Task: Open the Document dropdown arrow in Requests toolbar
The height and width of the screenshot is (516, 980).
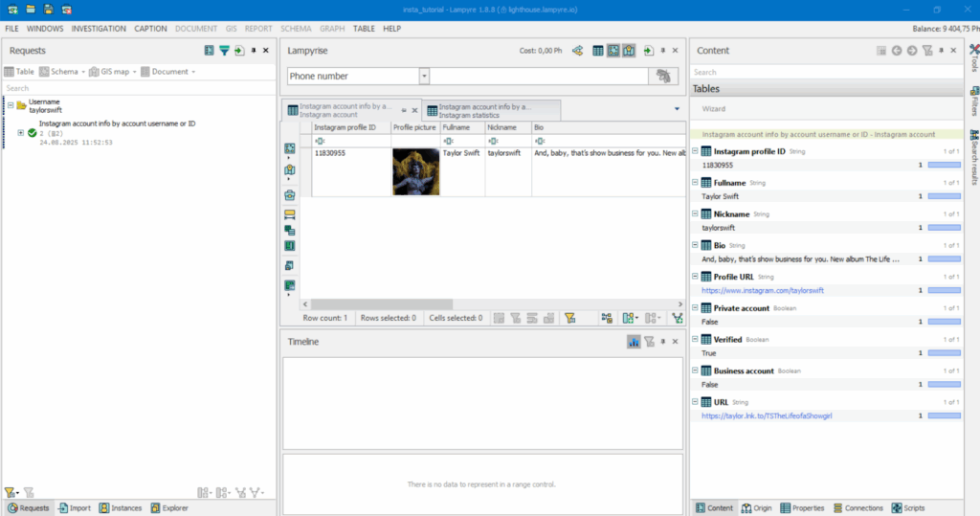Action: [x=193, y=72]
